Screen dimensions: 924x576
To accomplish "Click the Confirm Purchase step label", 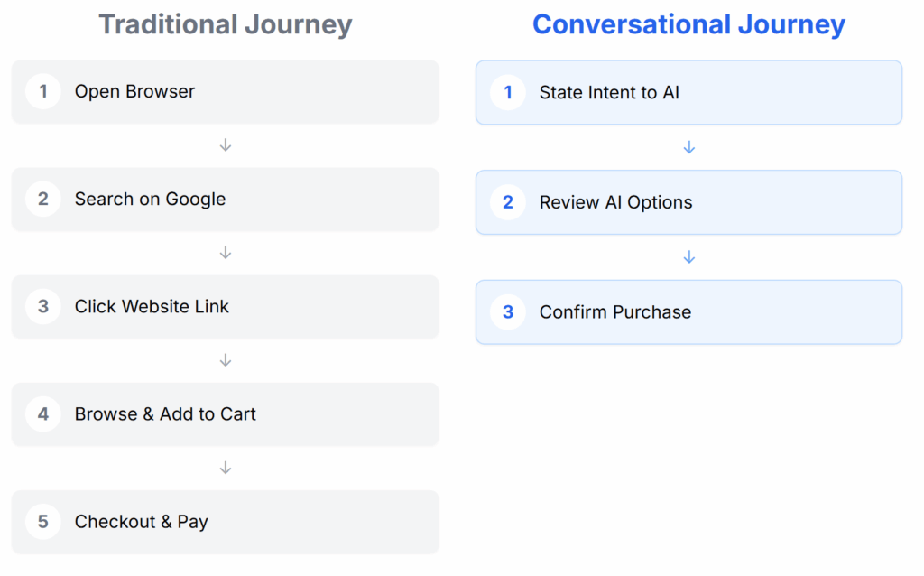I will click(615, 311).
